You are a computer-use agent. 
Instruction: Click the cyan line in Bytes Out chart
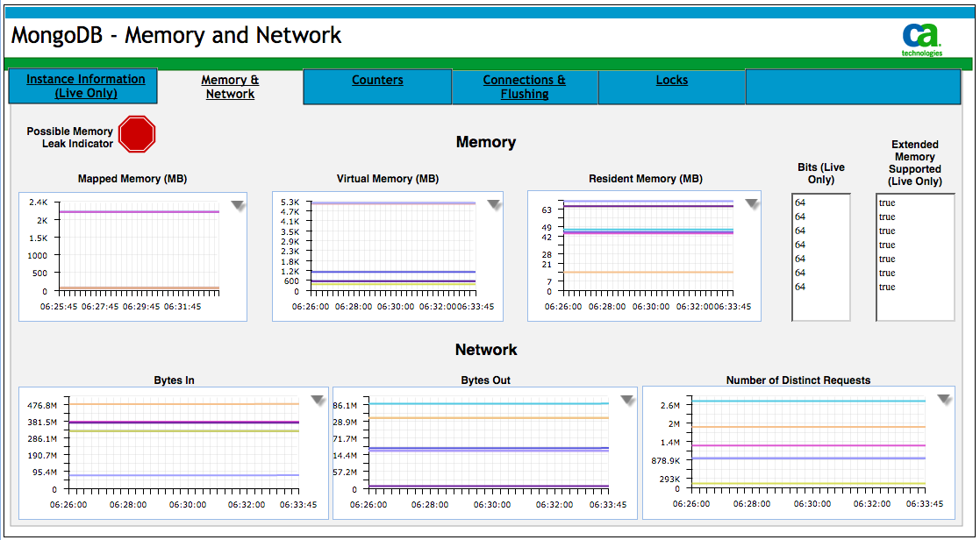[489, 404]
